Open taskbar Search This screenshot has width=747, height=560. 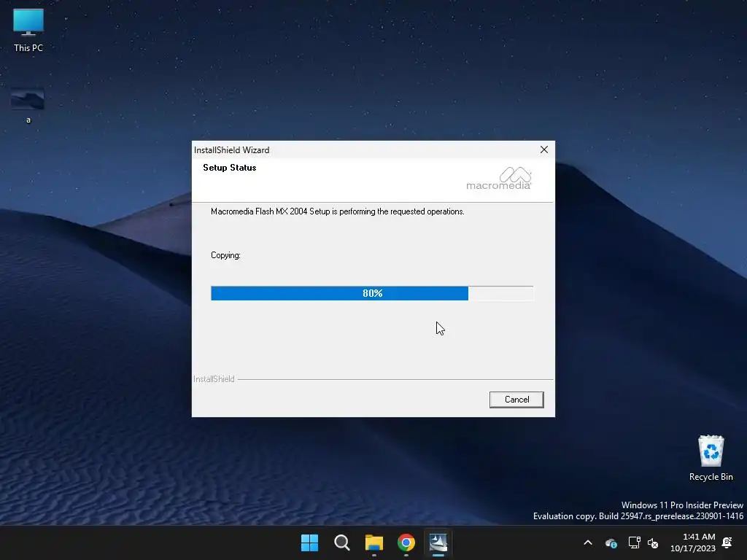(342, 542)
